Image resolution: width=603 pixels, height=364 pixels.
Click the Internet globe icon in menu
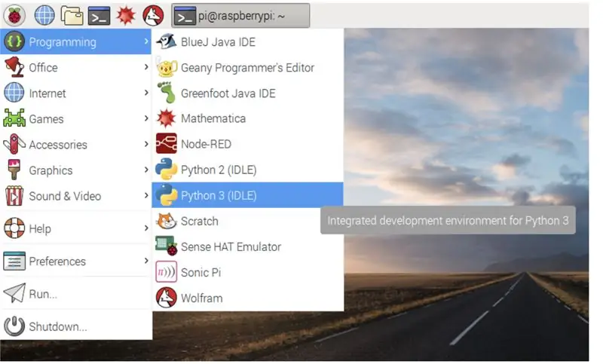point(14,93)
